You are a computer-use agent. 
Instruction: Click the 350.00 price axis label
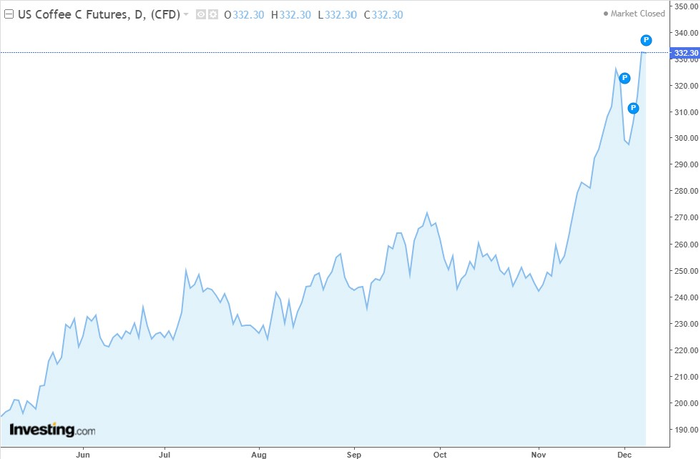coord(686,6)
